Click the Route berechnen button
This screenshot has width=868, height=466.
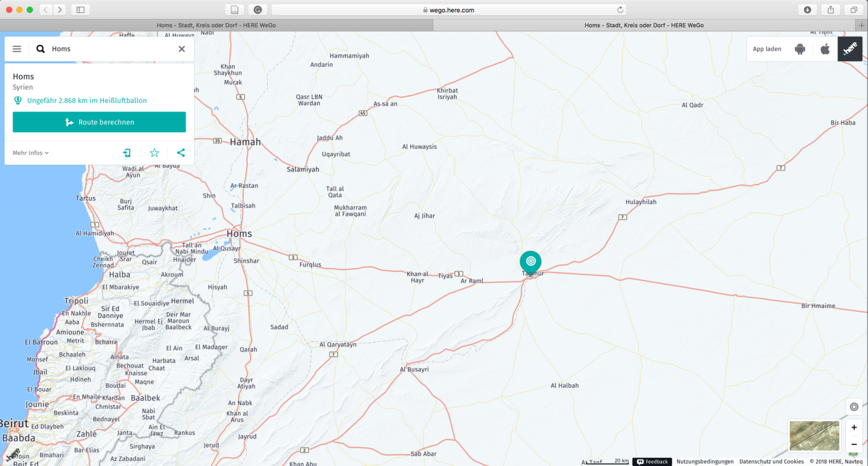99,122
